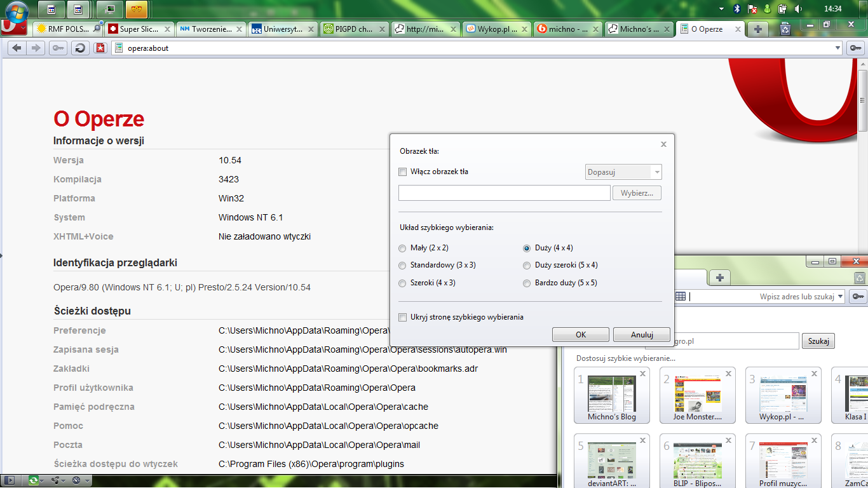Viewport: 868px width, 488px height.
Task: Select Szeroki (4 x 3) layout
Action: [x=402, y=283]
